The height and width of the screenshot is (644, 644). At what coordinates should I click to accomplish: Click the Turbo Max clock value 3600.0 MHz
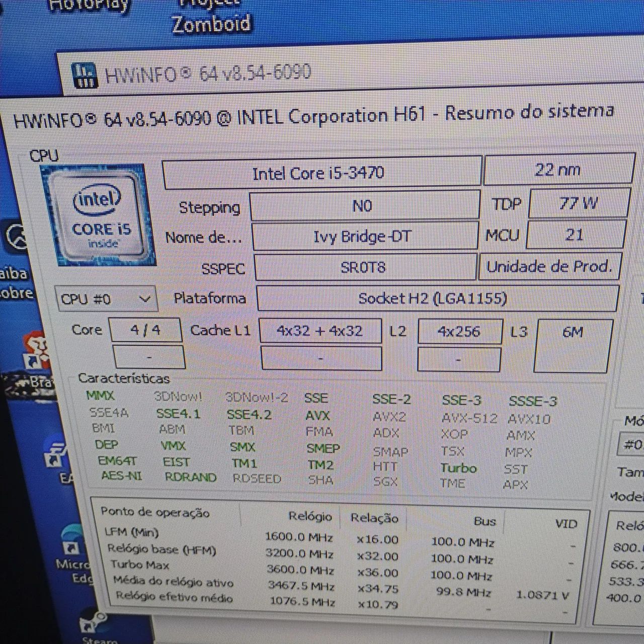pyautogui.click(x=300, y=570)
